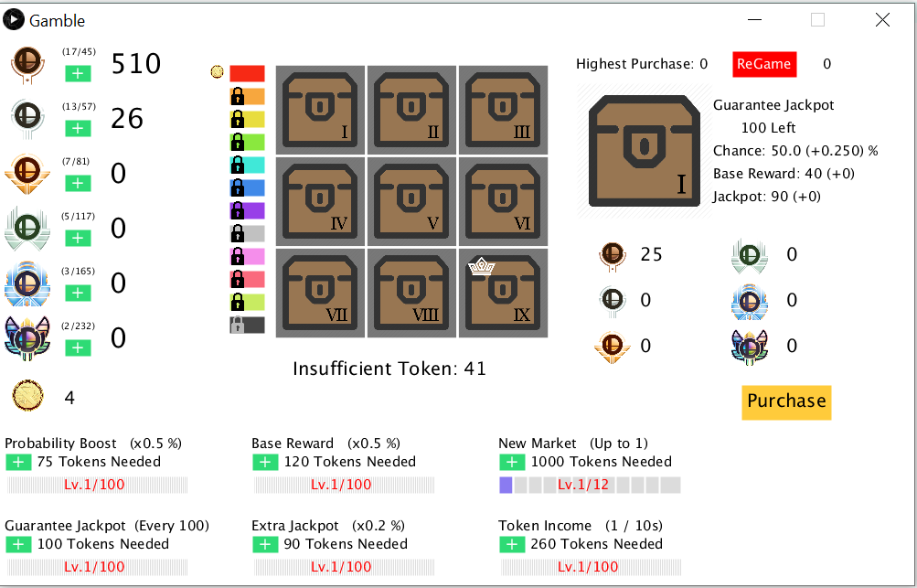The image size is (917, 588).
Task: Click the locked cyan color swatch
Action: pyautogui.click(x=247, y=165)
